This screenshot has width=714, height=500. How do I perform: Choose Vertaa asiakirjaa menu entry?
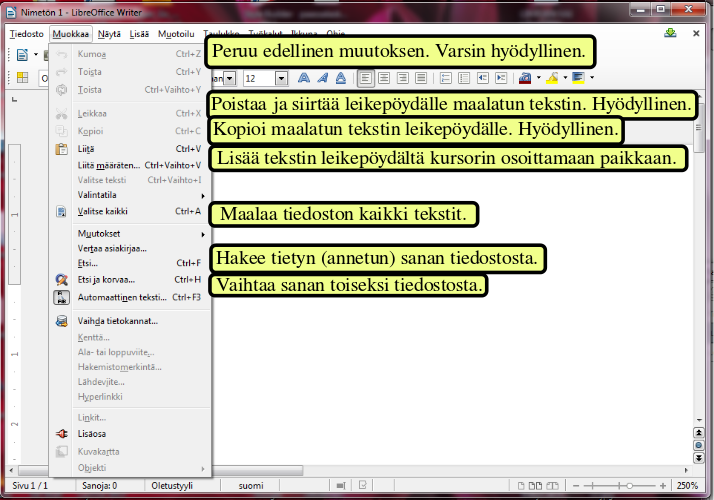(x=130, y=249)
